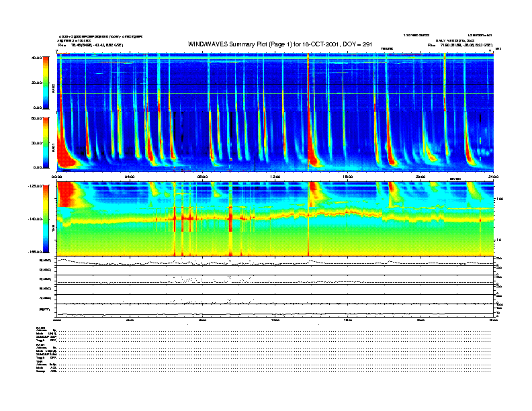The image size is (532, 411).
Task: Click the 00:00 label below RAD1 spectrogram
Action: 56,177
